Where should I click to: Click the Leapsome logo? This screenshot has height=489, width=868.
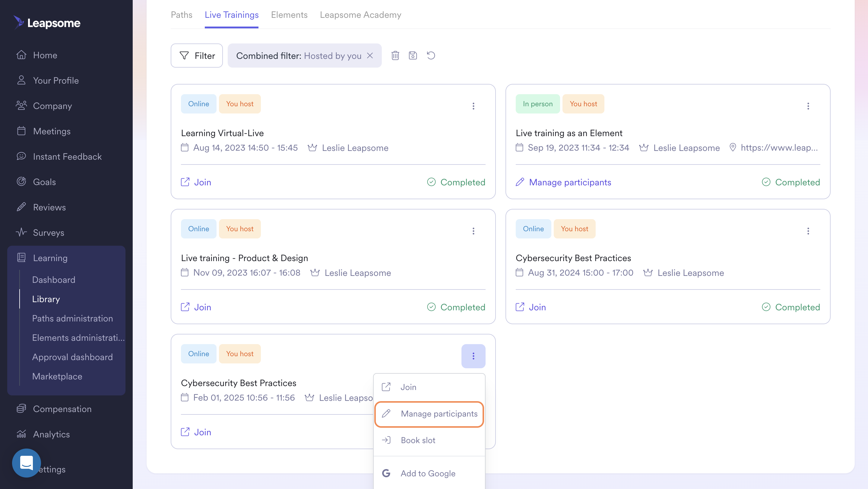[x=47, y=23]
